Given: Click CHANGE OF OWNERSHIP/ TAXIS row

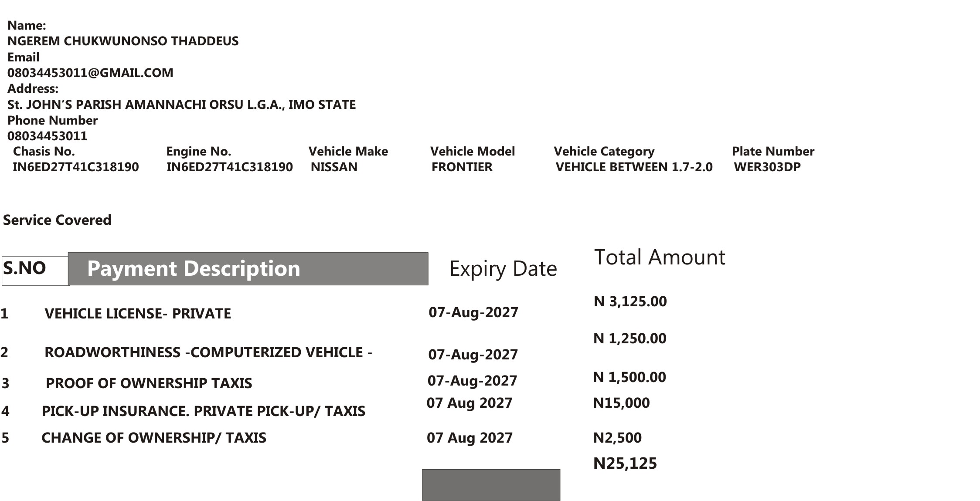Looking at the screenshot, I should coord(154,438).
